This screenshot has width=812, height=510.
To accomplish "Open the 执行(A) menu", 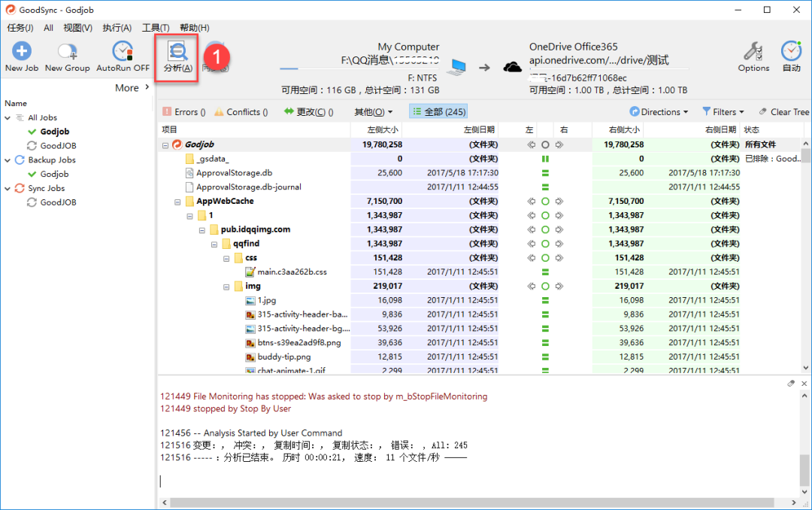I will point(117,28).
